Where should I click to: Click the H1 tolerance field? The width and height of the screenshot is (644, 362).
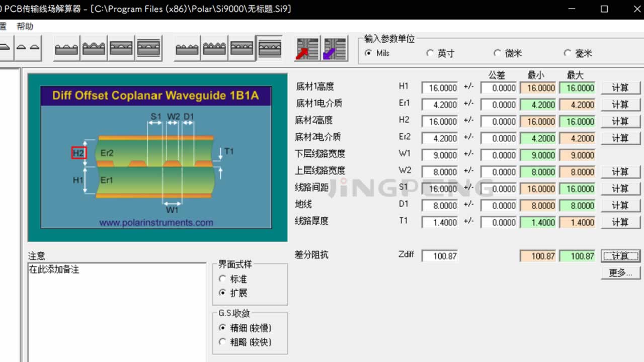[x=499, y=88]
